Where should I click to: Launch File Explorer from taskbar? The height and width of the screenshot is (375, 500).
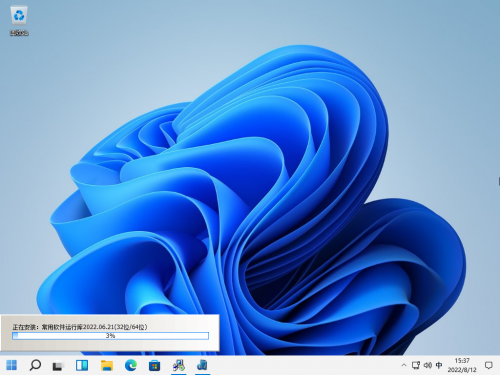click(x=107, y=365)
